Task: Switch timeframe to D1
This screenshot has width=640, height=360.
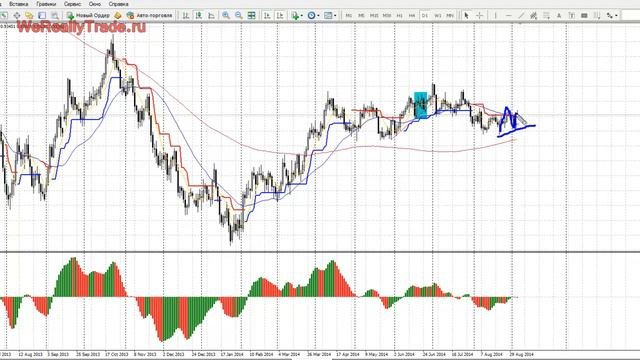Action: point(425,16)
